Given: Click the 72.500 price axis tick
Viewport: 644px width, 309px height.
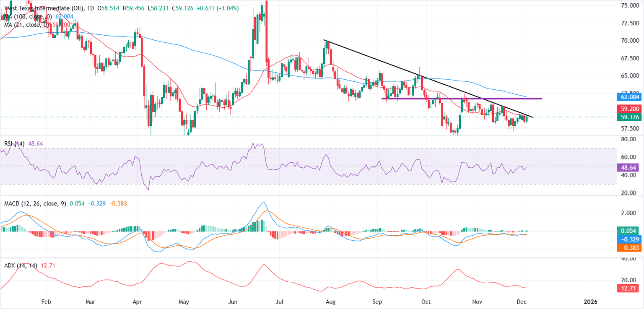Looking at the screenshot, I should [630, 23].
